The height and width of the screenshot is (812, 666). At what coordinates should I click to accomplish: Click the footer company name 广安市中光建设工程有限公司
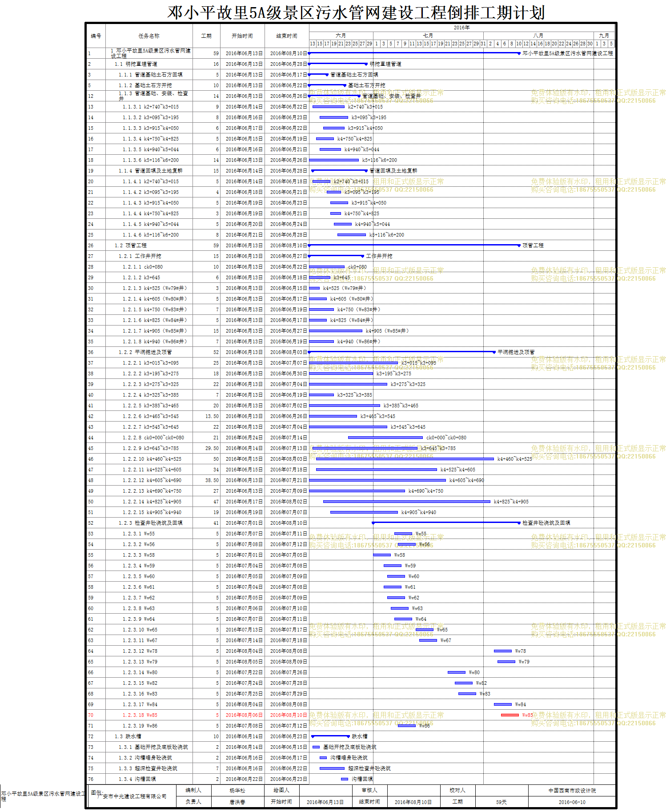132,796
